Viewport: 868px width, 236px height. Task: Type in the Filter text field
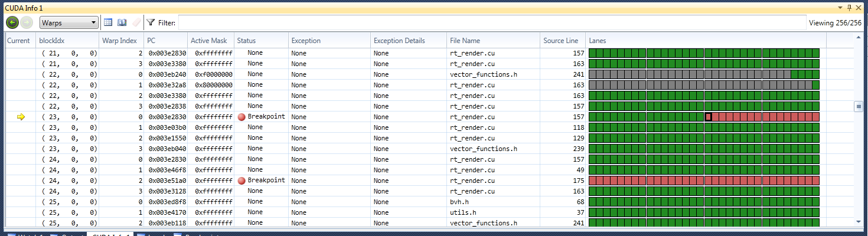tap(490, 22)
